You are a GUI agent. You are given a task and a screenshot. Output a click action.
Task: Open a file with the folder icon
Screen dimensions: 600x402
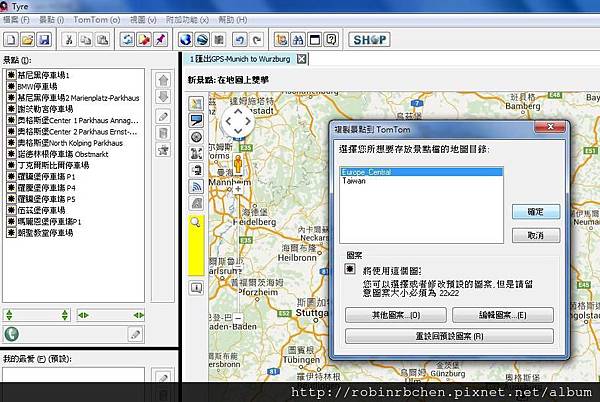pyautogui.click(x=27, y=39)
